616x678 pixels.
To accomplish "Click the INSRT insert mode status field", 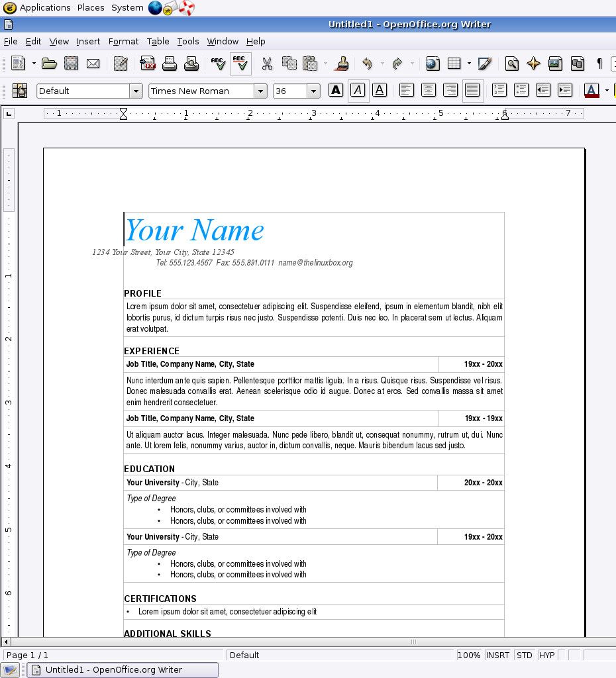I will pyautogui.click(x=497, y=655).
